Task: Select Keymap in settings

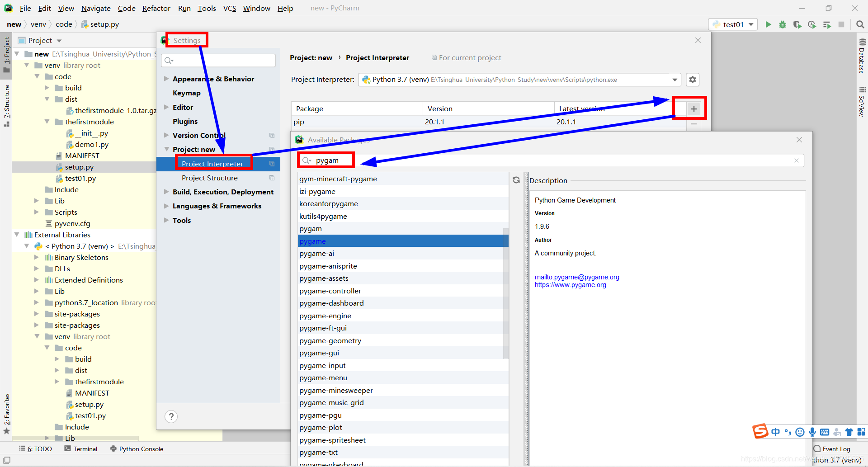Action: [x=186, y=93]
